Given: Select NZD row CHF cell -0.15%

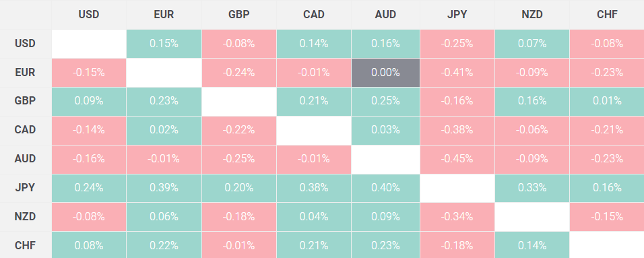Looking at the screenshot, I should [x=607, y=216].
